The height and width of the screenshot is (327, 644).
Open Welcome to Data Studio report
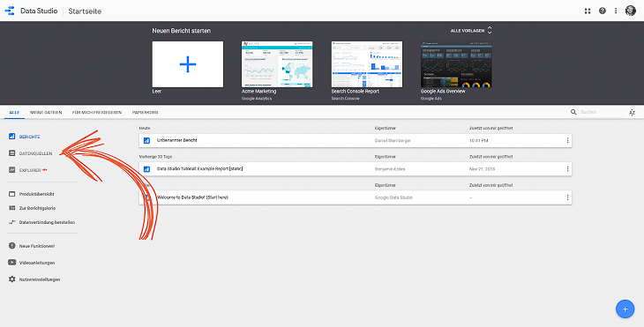[192, 197]
